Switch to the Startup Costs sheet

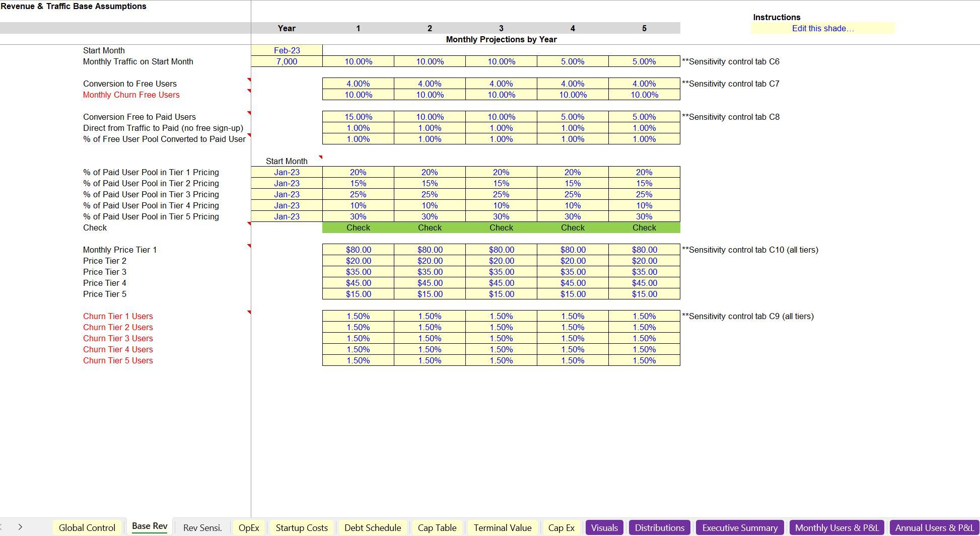pos(301,527)
